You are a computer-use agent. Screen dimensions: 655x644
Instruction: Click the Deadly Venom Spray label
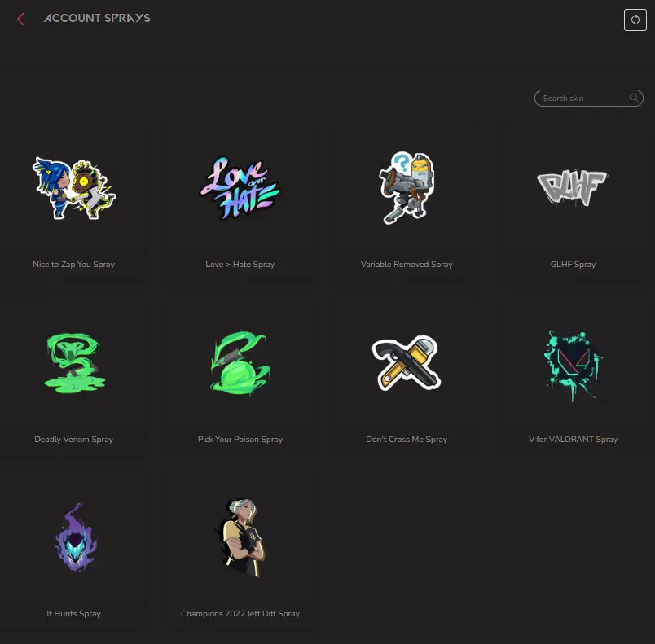(x=74, y=440)
